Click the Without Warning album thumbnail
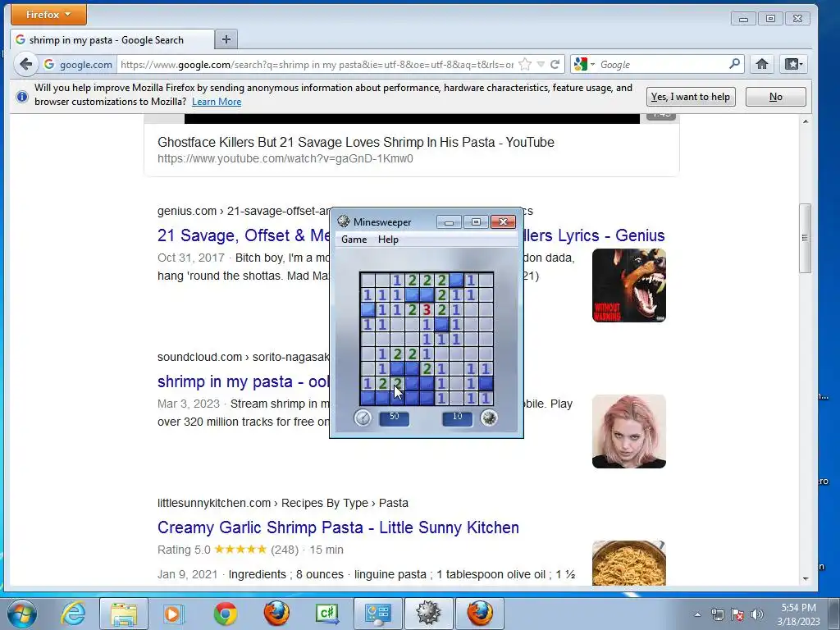The image size is (840, 630). pos(629,285)
